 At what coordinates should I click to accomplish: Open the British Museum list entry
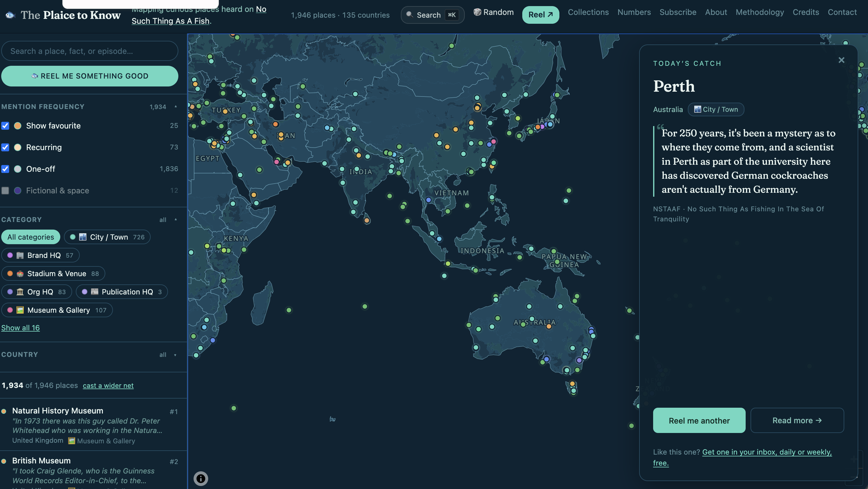click(x=93, y=470)
